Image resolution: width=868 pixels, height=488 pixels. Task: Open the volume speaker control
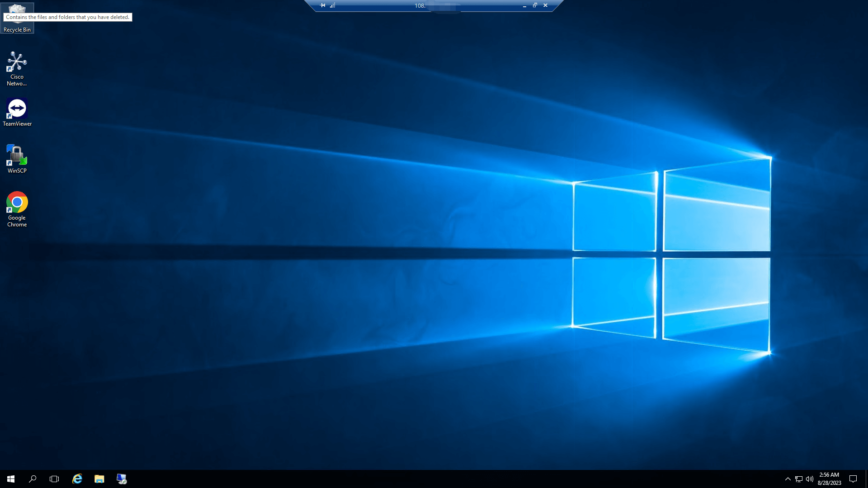pos(809,479)
